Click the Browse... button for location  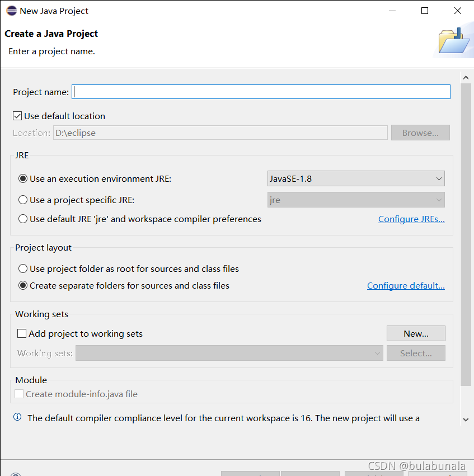(420, 133)
